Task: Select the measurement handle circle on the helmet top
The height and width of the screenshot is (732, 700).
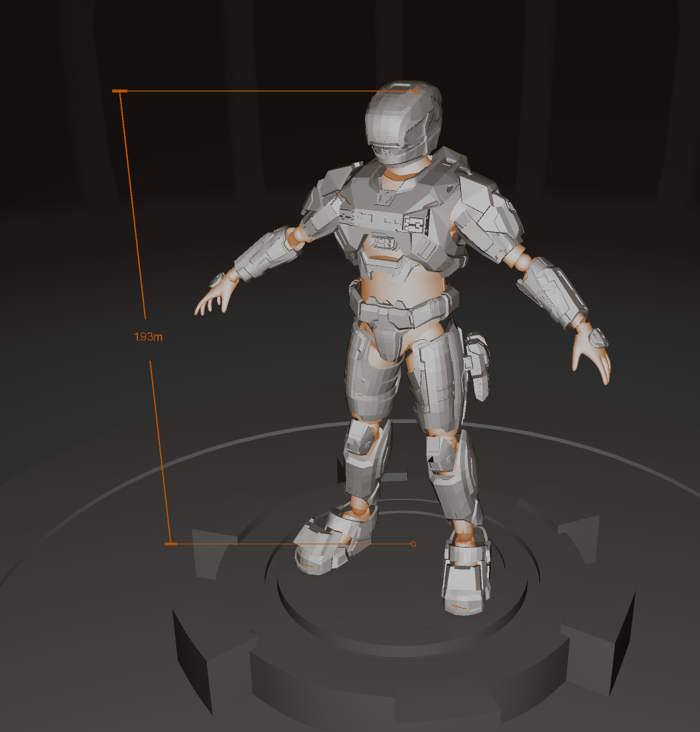Action: click(416, 91)
